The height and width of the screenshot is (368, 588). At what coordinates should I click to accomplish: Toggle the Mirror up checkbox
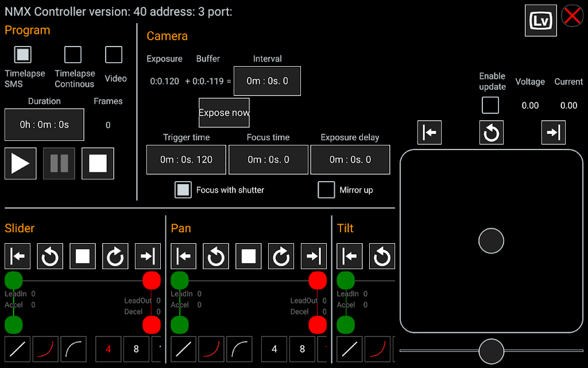point(326,190)
